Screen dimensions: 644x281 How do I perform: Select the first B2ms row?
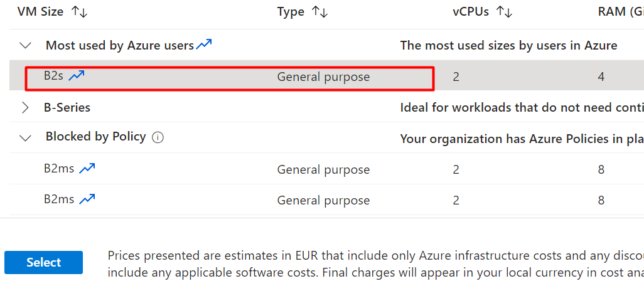click(x=326, y=169)
